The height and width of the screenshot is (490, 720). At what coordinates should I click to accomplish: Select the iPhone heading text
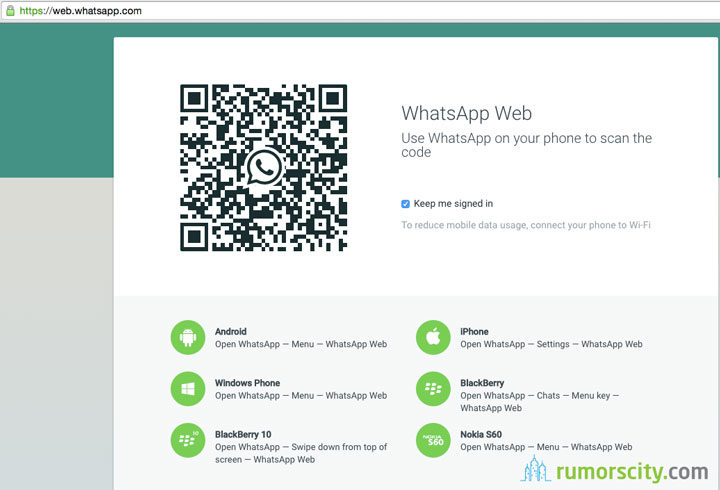click(474, 332)
